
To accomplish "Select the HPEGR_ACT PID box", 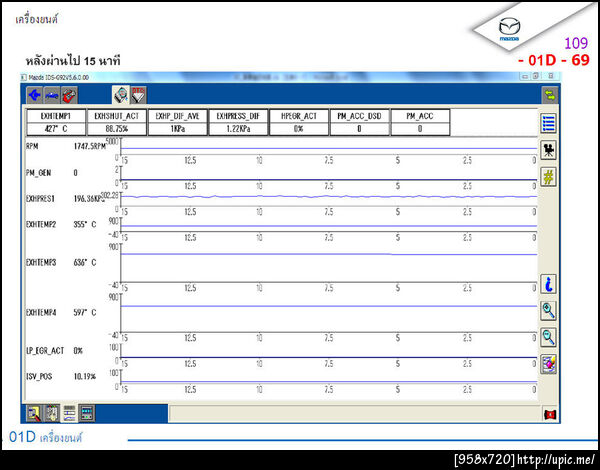I will pyautogui.click(x=299, y=122).
